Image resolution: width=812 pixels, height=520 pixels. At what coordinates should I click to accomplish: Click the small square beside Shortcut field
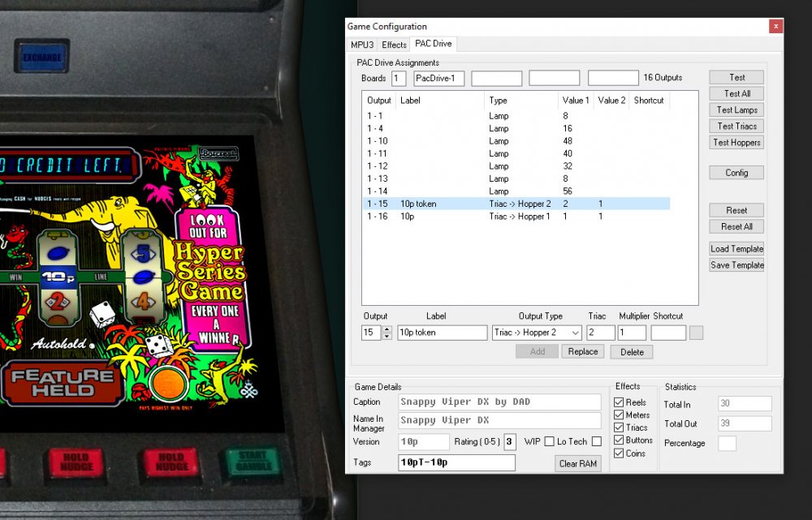point(697,333)
